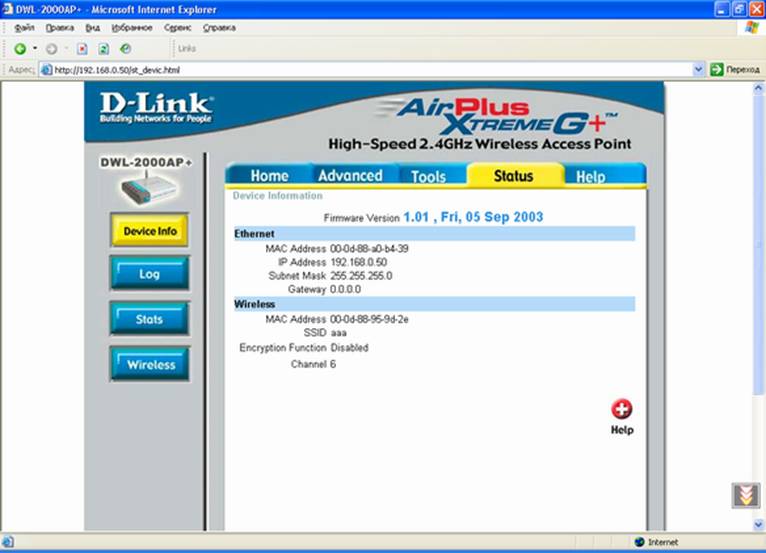Click the vertical scrollbar thumb

(x=758, y=244)
